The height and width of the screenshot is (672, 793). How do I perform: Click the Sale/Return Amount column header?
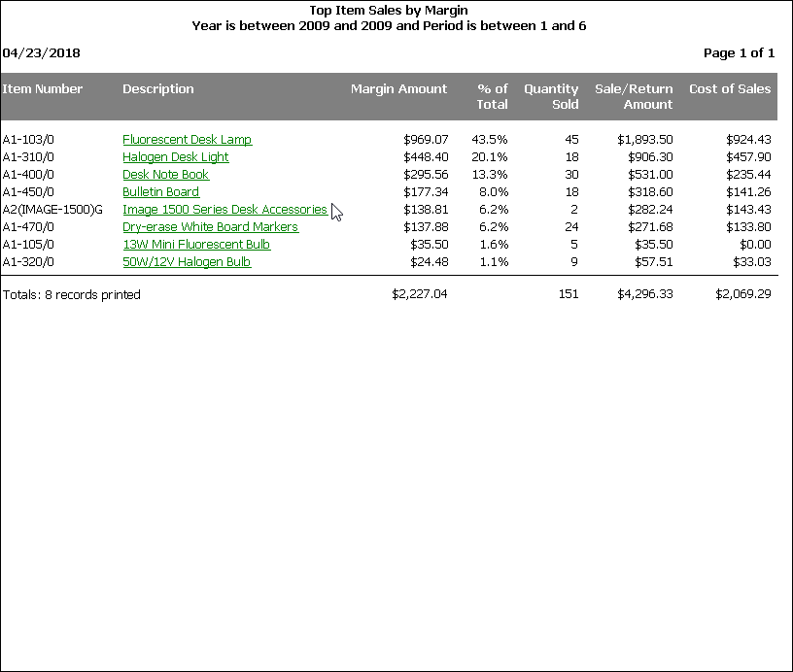[x=634, y=96]
